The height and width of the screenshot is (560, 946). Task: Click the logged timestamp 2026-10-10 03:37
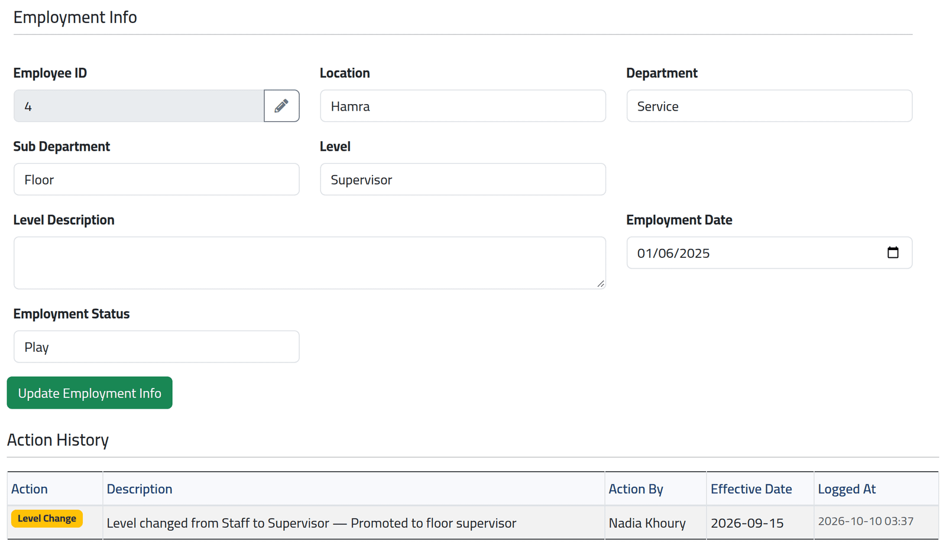(x=866, y=521)
